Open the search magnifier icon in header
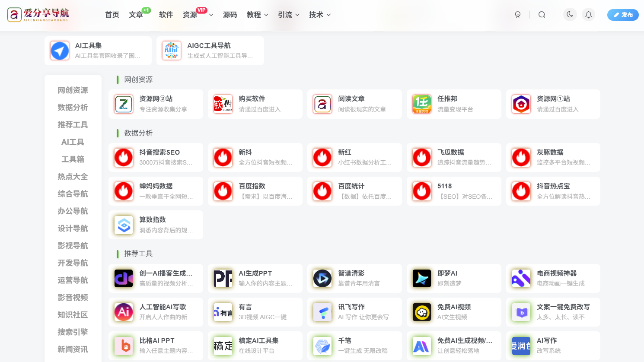 [542, 15]
